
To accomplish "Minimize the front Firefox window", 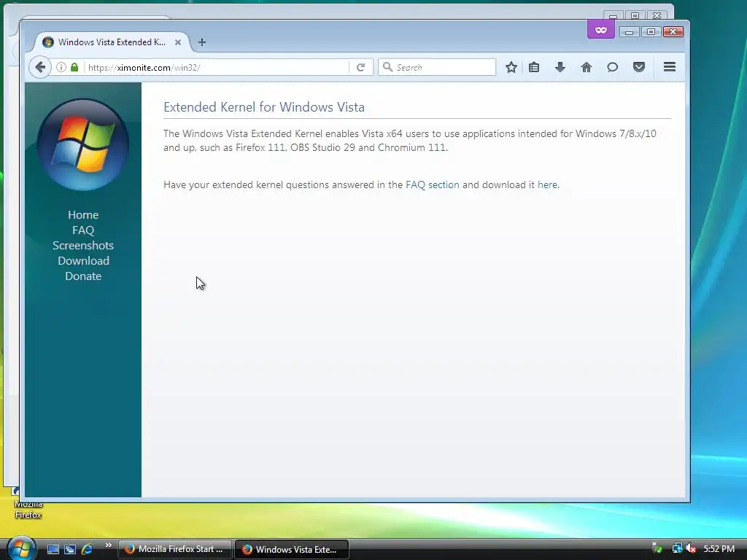I will (629, 32).
